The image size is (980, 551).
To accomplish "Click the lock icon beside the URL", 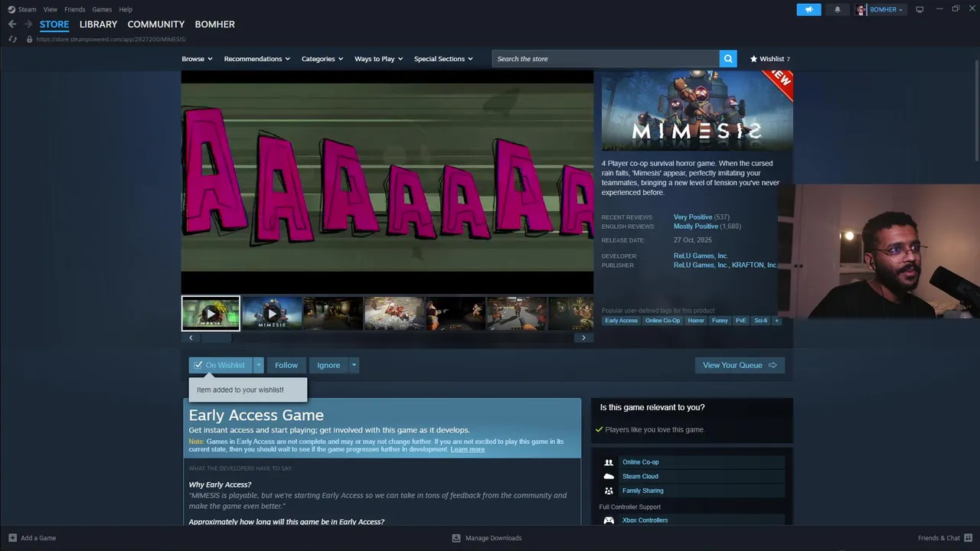I will click(30, 39).
